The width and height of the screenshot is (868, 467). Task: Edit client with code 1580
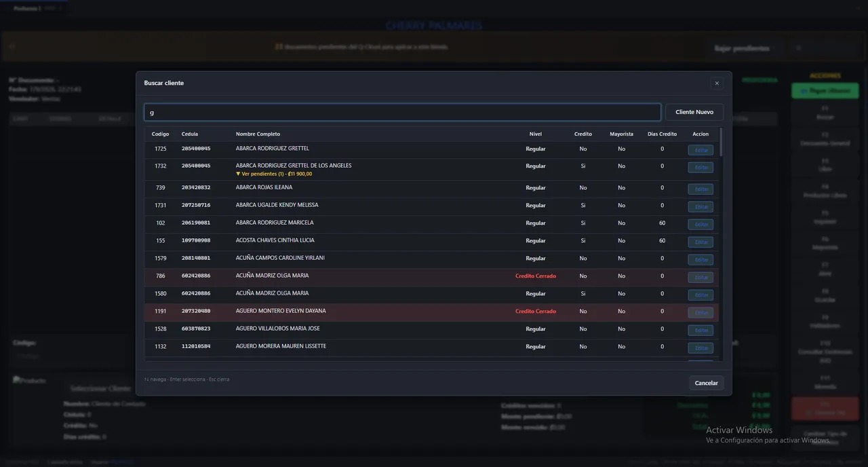[701, 295]
